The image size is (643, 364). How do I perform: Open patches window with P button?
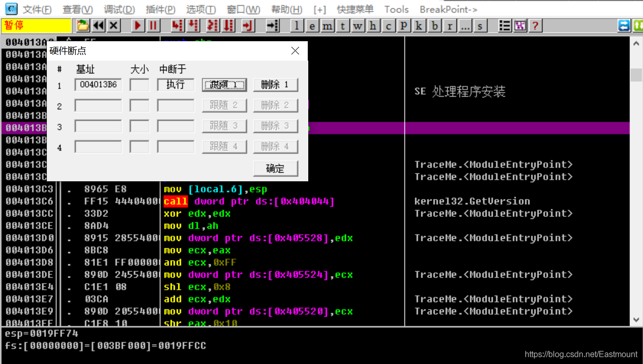[404, 25]
